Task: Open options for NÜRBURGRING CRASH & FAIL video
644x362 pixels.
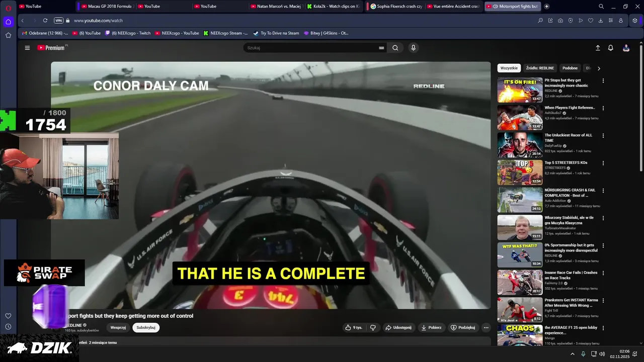Action: coord(603,191)
